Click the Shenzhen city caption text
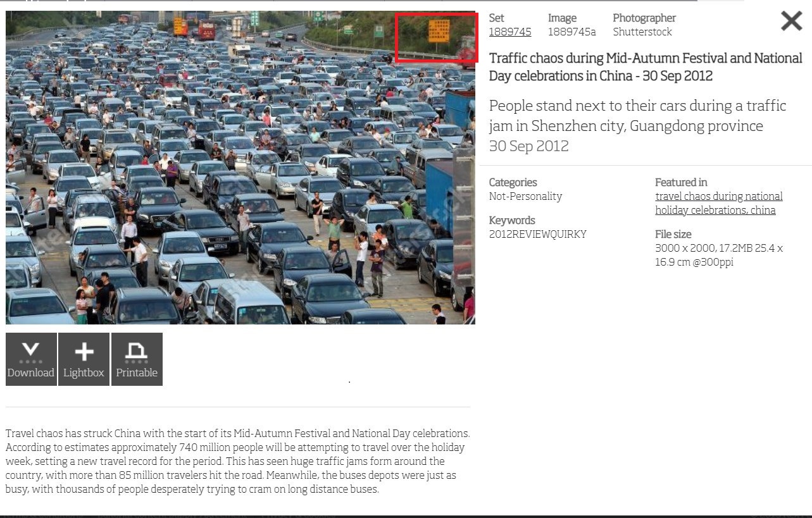This screenshot has height=518, width=812. pyautogui.click(x=637, y=116)
